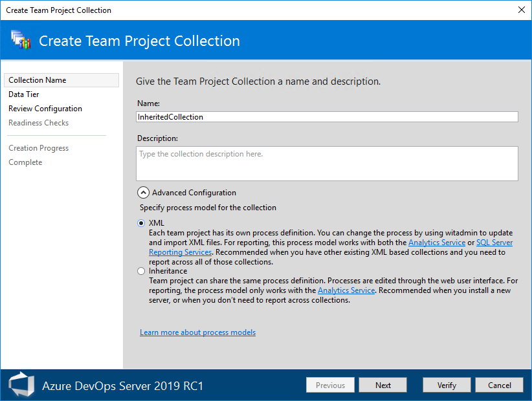Click the Previous button
This screenshot has width=532, height=401.
[x=330, y=385]
